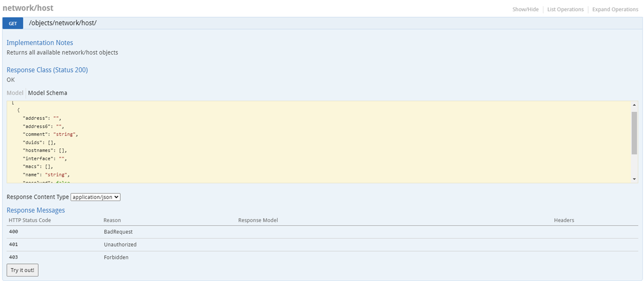Click the Expand Operations link
Image resolution: width=644 pixels, height=281 pixels.
[615, 10]
